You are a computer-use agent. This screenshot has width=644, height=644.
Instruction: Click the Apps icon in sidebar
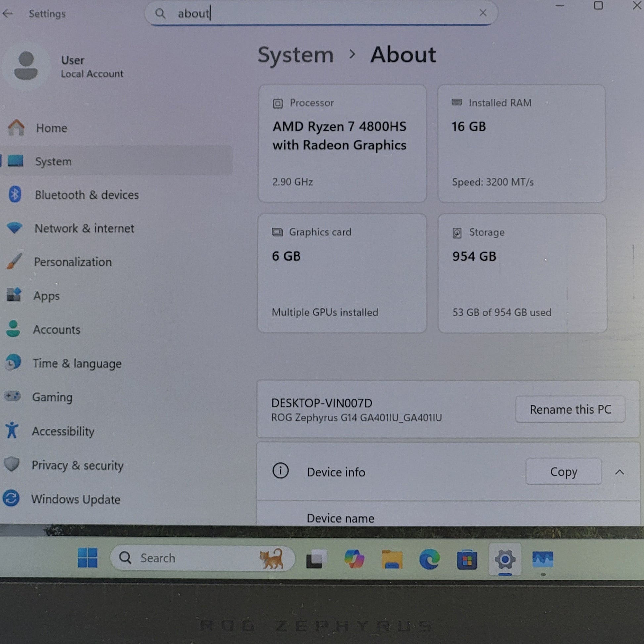pyautogui.click(x=14, y=295)
